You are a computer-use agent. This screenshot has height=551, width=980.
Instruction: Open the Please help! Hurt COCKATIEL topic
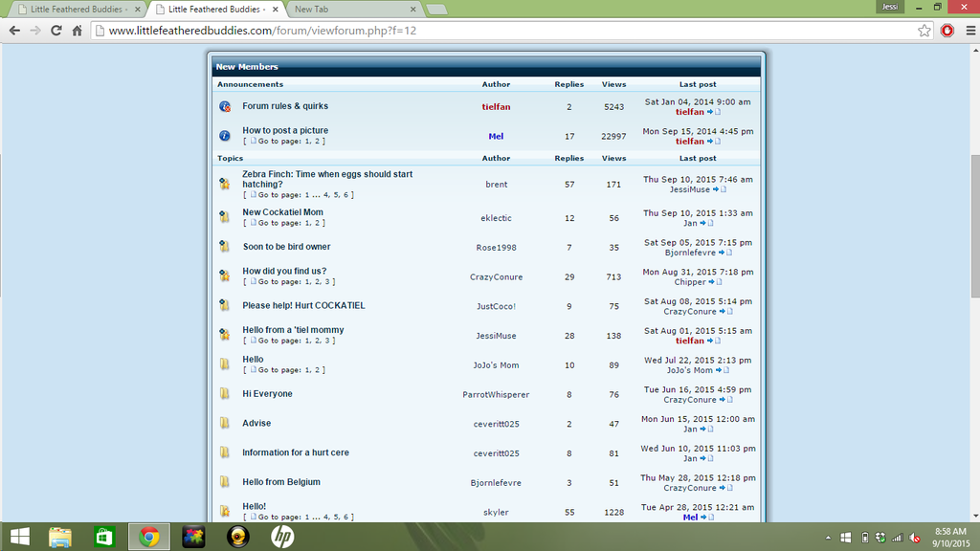(303, 306)
